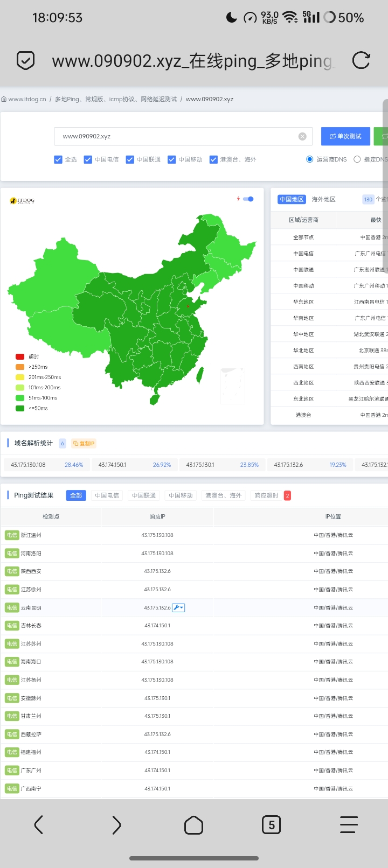Click the red timeout count badge 2
The width and height of the screenshot is (388, 868).
[x=287, y=495]
